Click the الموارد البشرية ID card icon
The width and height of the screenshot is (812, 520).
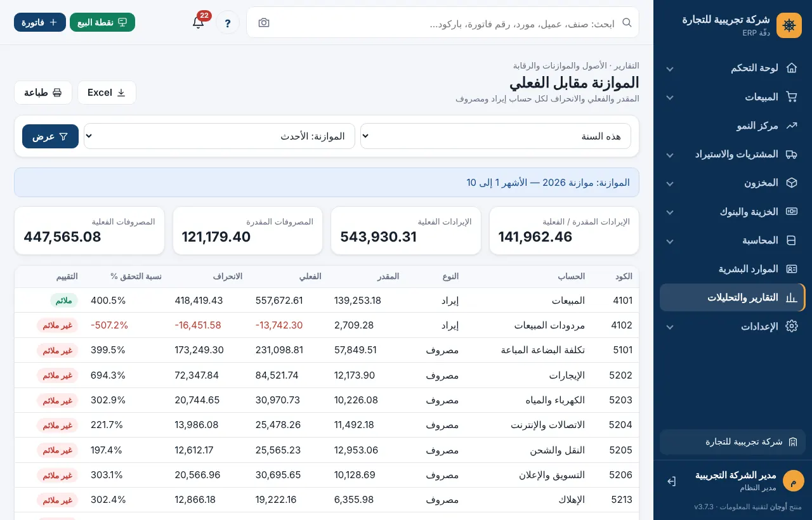click(x=791, y=269)
